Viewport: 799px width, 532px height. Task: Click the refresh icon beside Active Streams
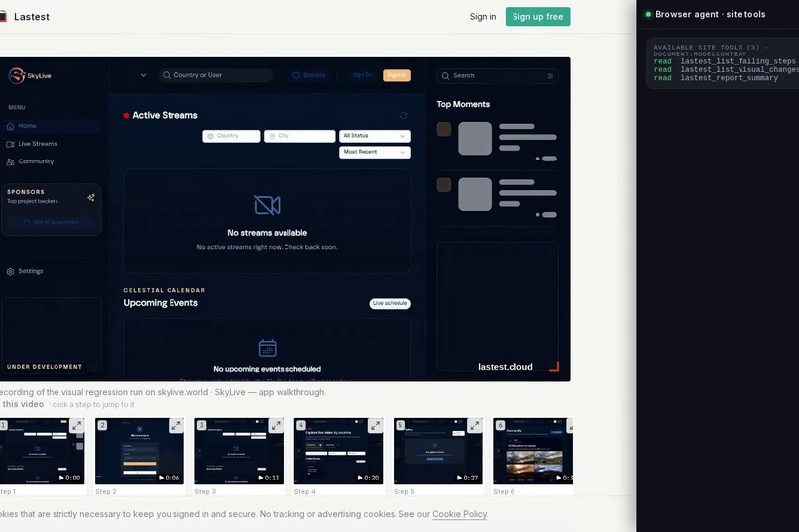pos(403,116)
